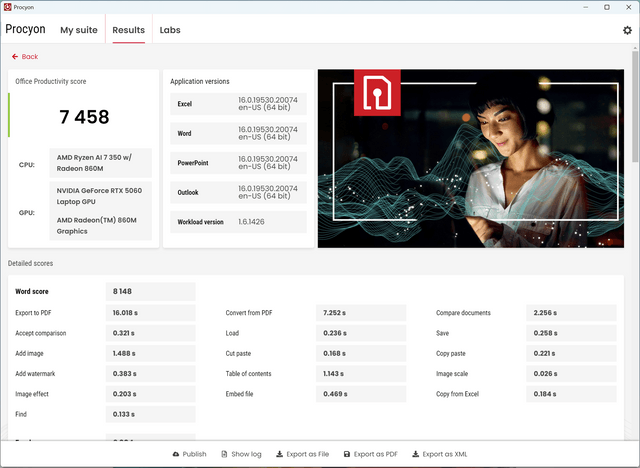This screenshot has height=468, width=640.
Task: Click the Word score label
Action: [x=32, y=291]
